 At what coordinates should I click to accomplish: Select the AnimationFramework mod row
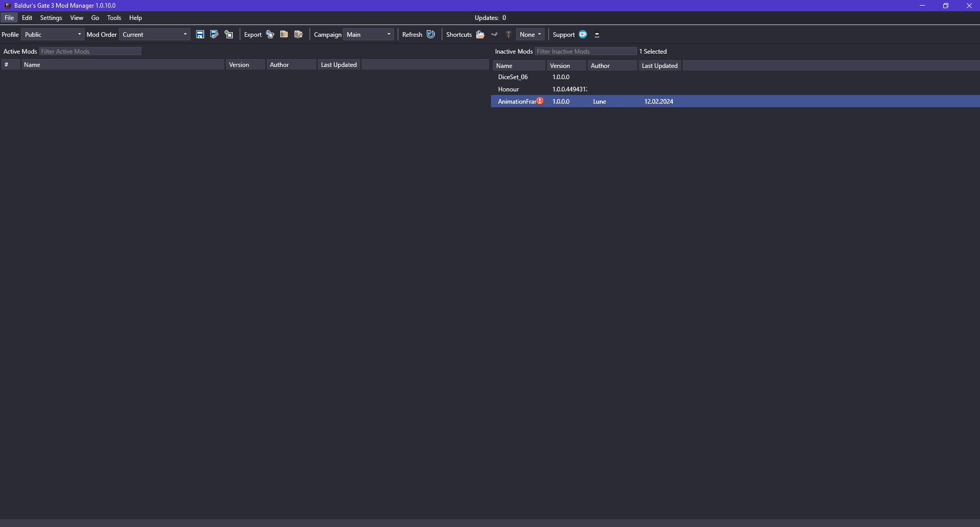tap(736, 101)
